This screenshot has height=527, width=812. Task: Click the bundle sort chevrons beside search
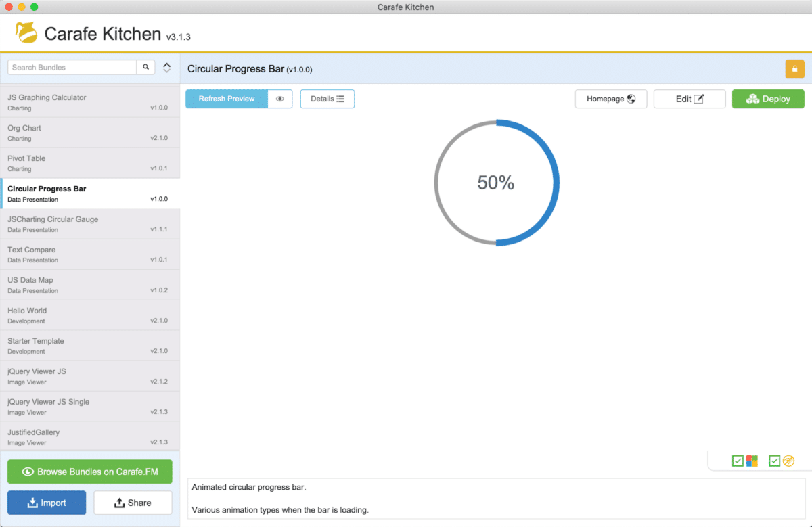166,67
